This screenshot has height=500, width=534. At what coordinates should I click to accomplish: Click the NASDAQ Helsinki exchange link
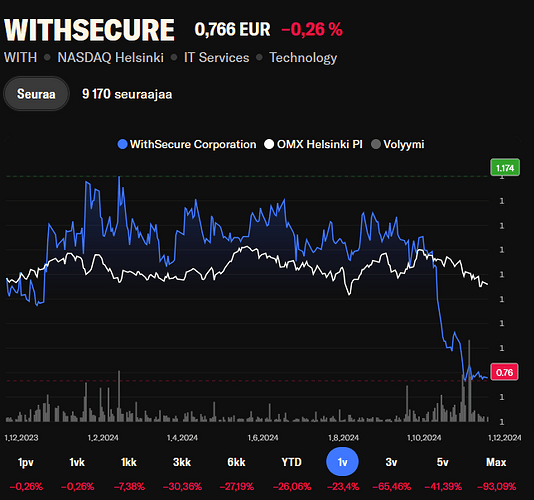(x=110, y=58)
